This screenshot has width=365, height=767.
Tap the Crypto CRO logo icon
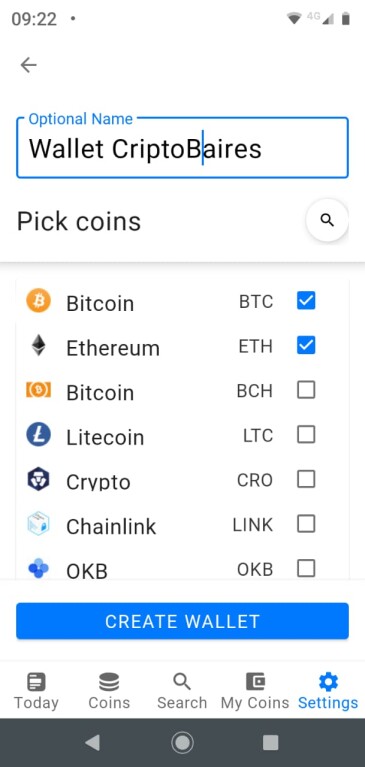click(x=38, y=479)
